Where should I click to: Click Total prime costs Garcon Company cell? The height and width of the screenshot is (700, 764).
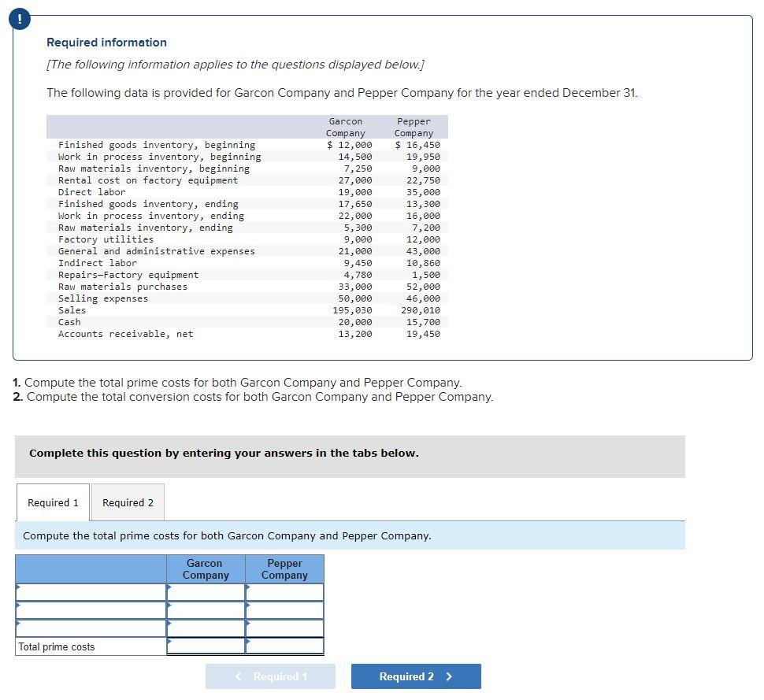pos(206,646)
